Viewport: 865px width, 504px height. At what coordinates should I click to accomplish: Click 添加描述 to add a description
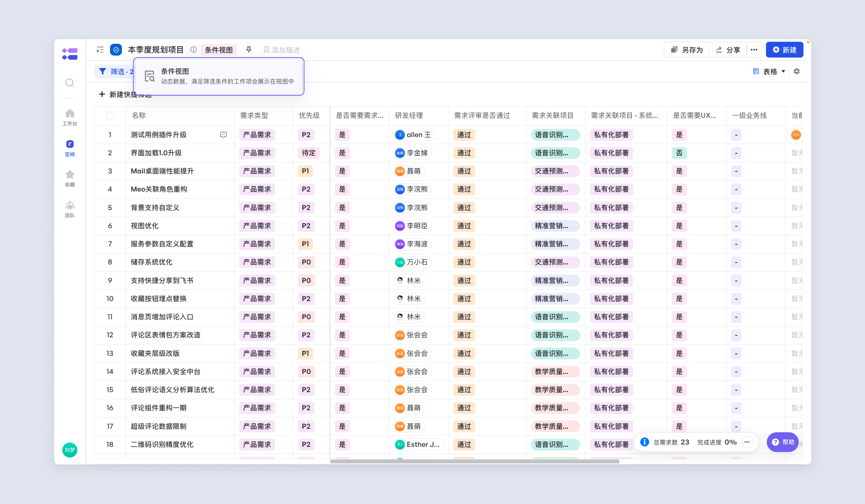(281, 50)
